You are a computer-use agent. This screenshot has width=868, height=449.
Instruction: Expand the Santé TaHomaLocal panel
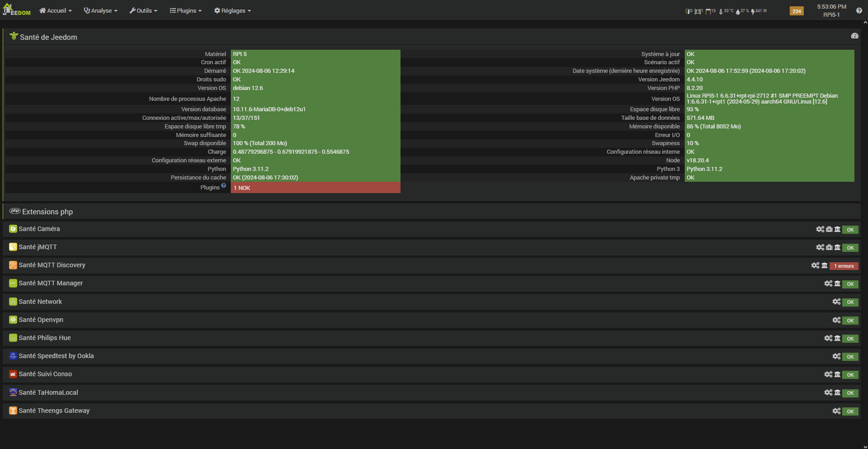432,392
